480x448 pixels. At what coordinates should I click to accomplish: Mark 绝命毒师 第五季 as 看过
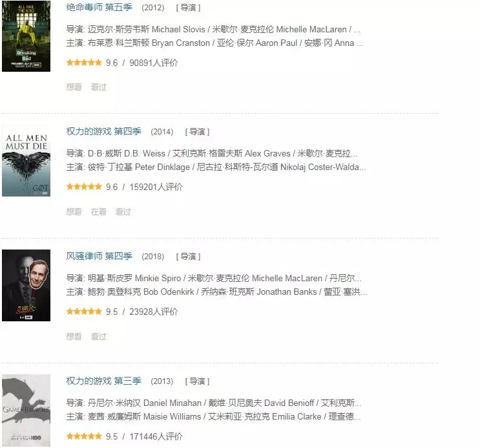99,87
